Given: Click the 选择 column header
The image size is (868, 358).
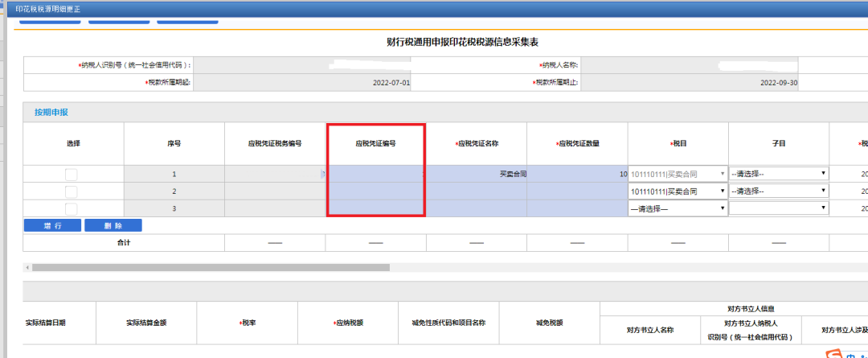Looking at the screenshot, I should (x=73, y=143).
